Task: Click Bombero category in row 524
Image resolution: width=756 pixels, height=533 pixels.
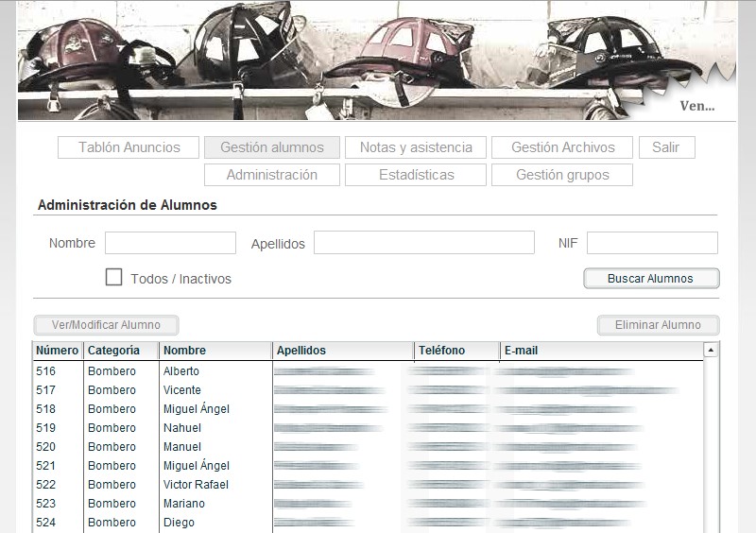Action: (x=112, y=522)
